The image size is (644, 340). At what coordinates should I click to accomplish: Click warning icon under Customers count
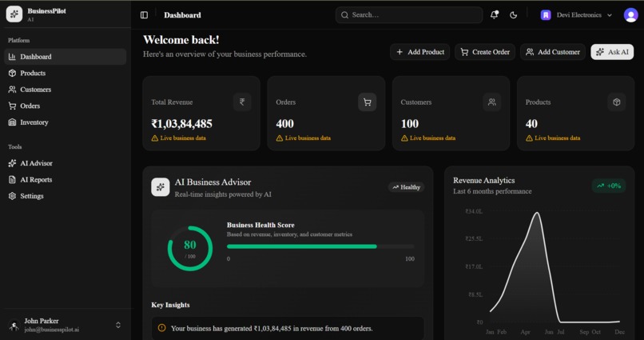tap(404, 138)
